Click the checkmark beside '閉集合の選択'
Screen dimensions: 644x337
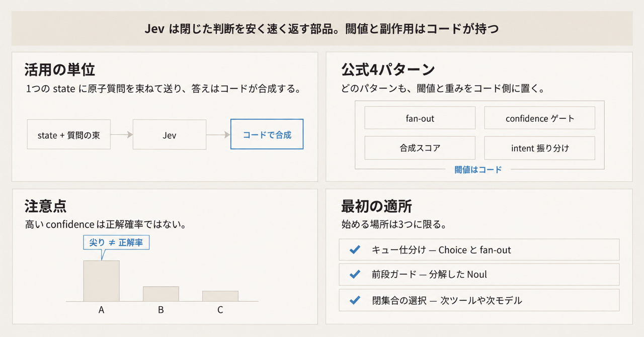coord(355,300)
